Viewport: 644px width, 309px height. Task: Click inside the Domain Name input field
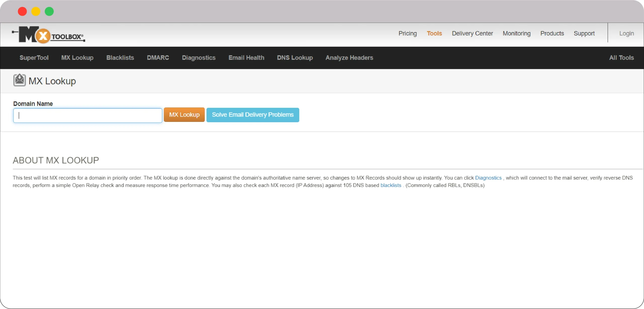pos(87,115)
